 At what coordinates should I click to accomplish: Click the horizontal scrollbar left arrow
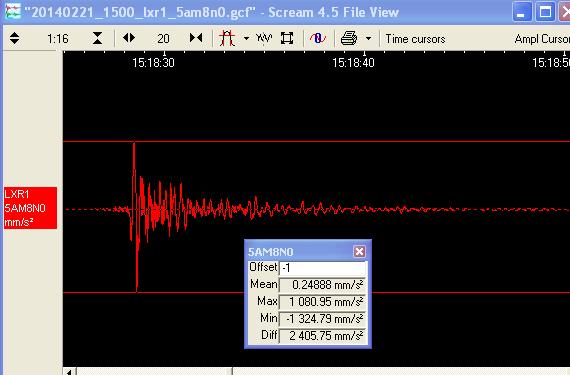click(69, 371)
